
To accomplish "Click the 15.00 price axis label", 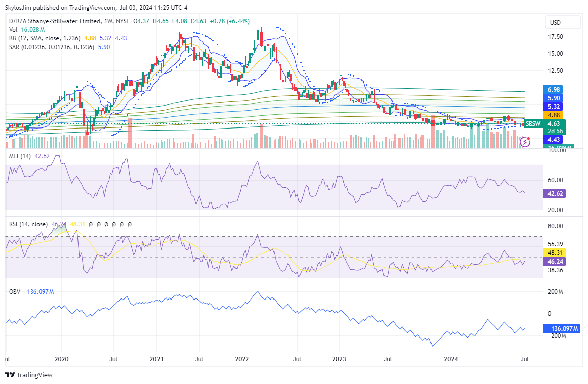I will coord(556,53).
